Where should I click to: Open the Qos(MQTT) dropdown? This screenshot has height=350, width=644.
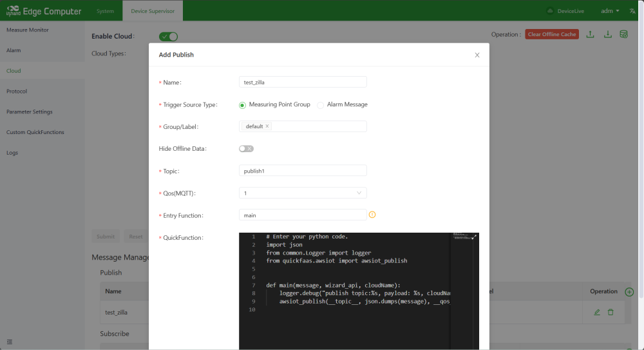click(x=303, y=193)
